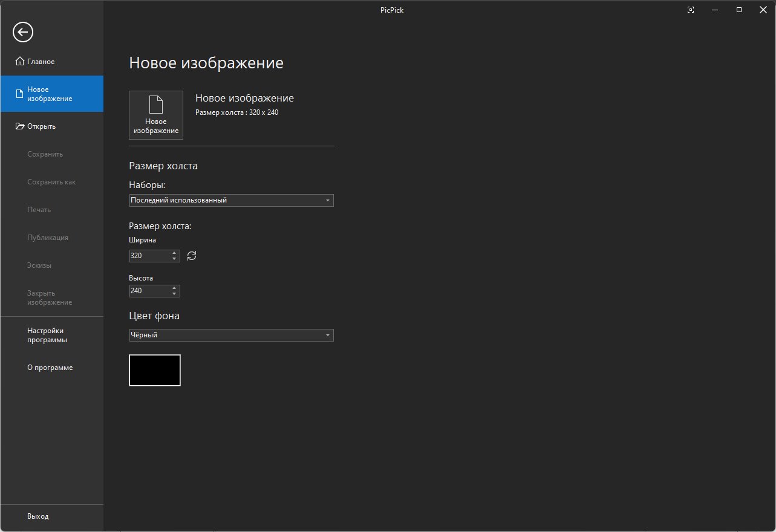Image resolution: width=776 pixels, height=532 pixels.
Task: Increase height using the up arrow
Action: click(174, 288)
